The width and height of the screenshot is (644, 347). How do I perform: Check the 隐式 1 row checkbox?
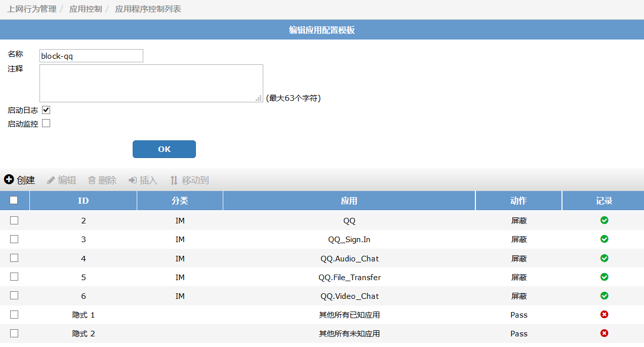click(x=14, y=315)
